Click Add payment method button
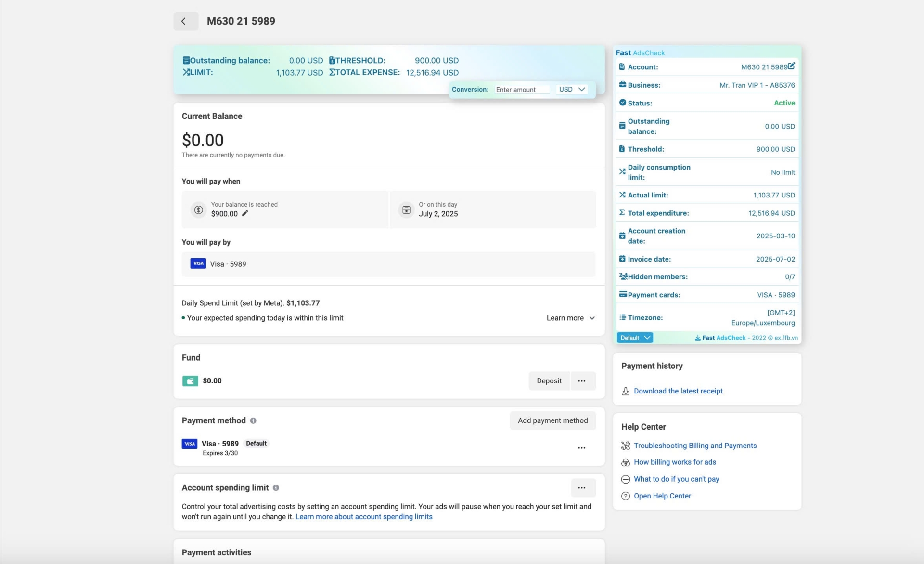 click(x=552, y=420)
